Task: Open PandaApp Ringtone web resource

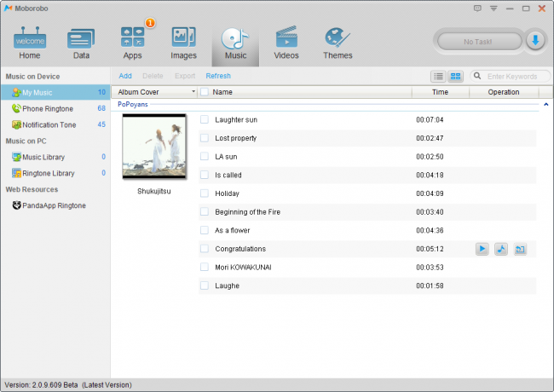Action: pos(55,205)
